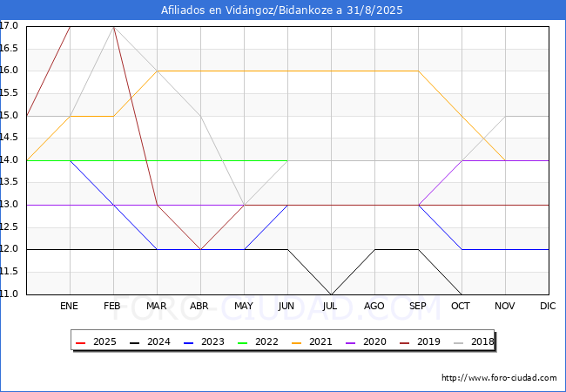Open the foro-ciudad.com URL text
Viewport: 566px width, 392px height.
(x=499, y=378)
